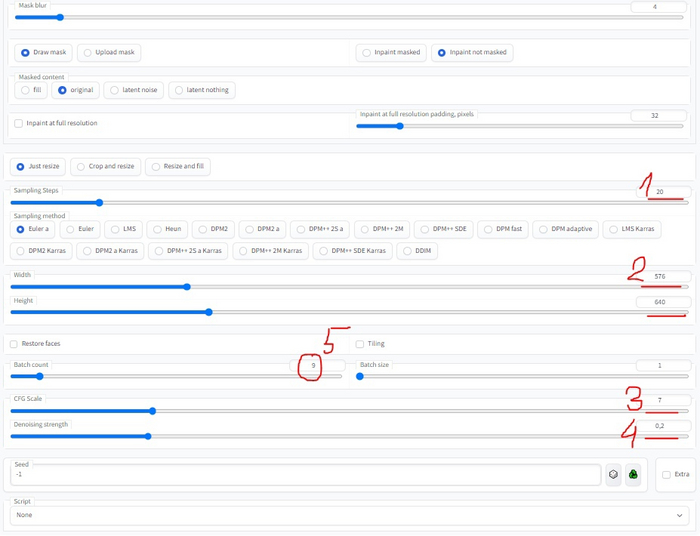Select Draw mask option
The image size is (700, 536).
click(x=44, y=52)
